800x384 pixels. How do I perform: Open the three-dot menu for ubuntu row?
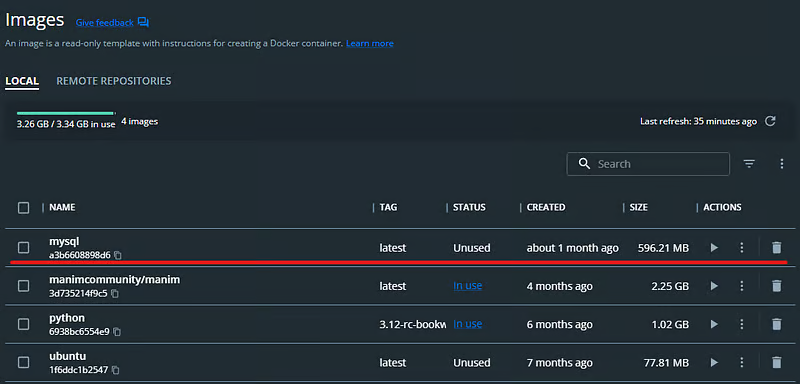tap(742, 363)
